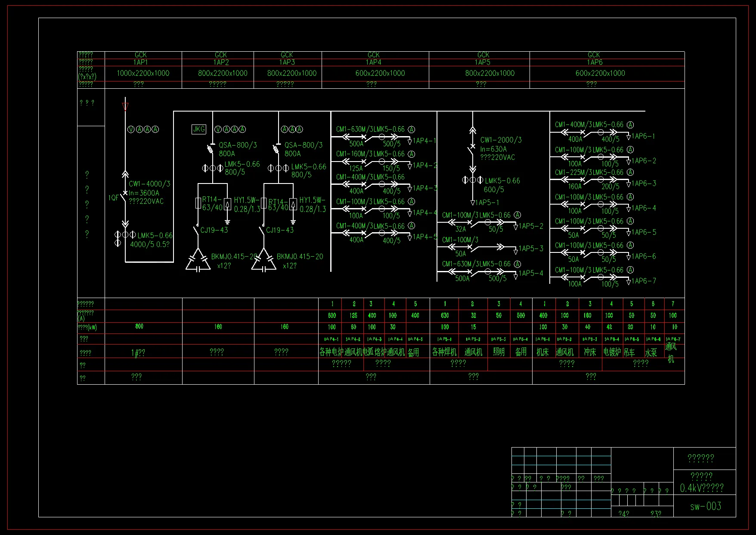Click the 1AP4-5 feeder label in the diagram

click(x=425, y=237)
